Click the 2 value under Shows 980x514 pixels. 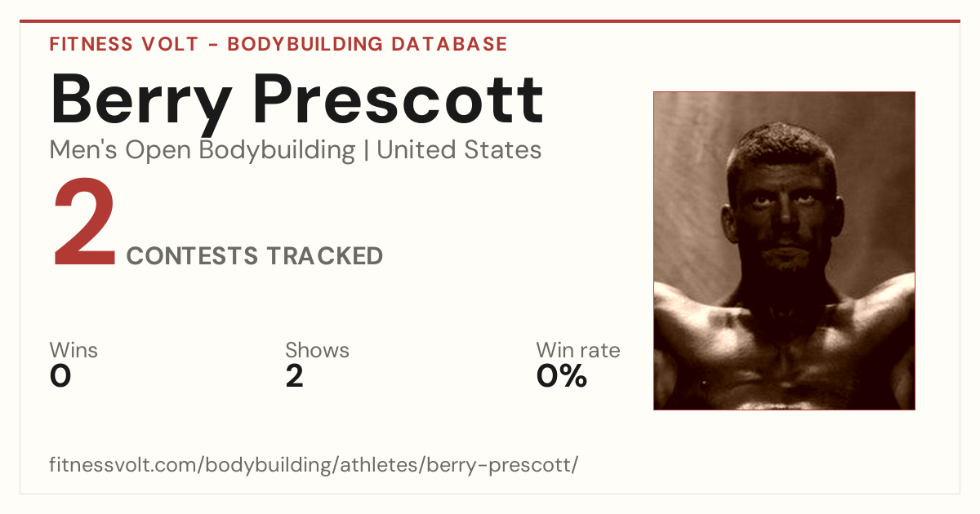pyautogui.click(x=294, y=376)
